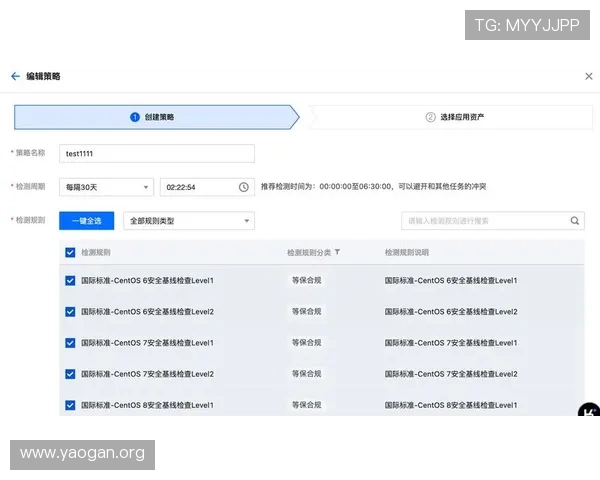The image size is (600, 480).
Task: Click the back arrow beside 编辑策略
Action: (x=15, y=76)
